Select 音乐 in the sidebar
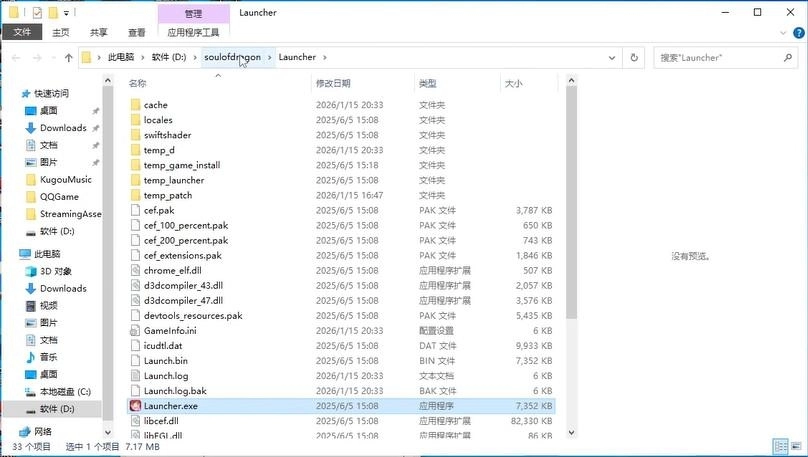This screenshot has width=808, height=457. [48, 357]
